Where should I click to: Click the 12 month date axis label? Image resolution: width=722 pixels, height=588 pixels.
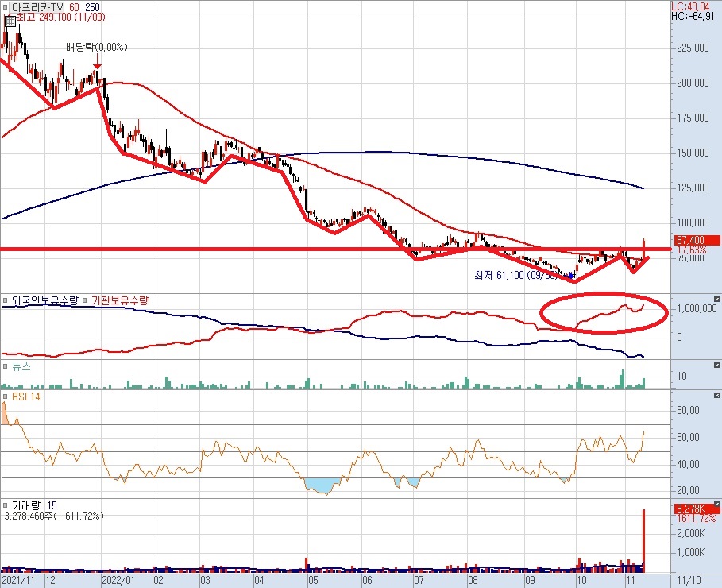tap(50, 580)
